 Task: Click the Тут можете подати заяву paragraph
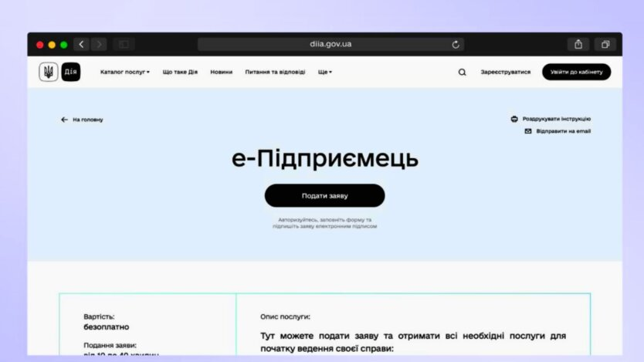413,342
